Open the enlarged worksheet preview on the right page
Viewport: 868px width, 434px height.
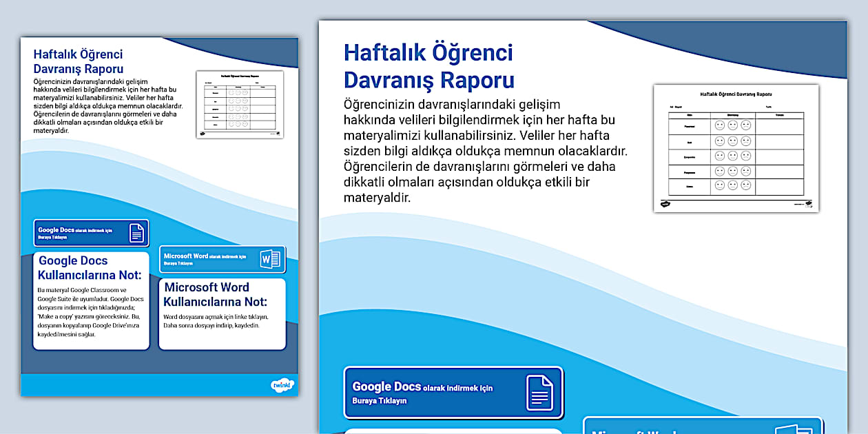coord(736,147)
